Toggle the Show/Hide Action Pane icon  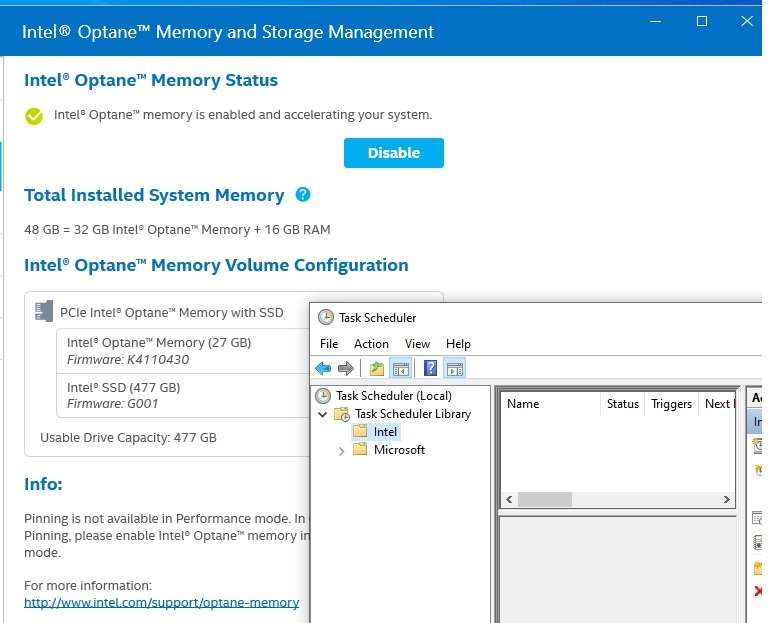[454, 368]
